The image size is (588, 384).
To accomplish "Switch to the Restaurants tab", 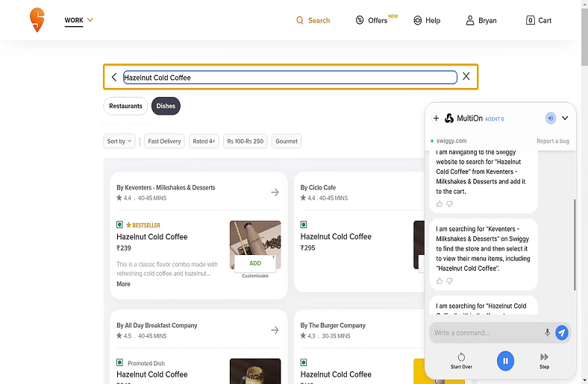I will [125, 106].
